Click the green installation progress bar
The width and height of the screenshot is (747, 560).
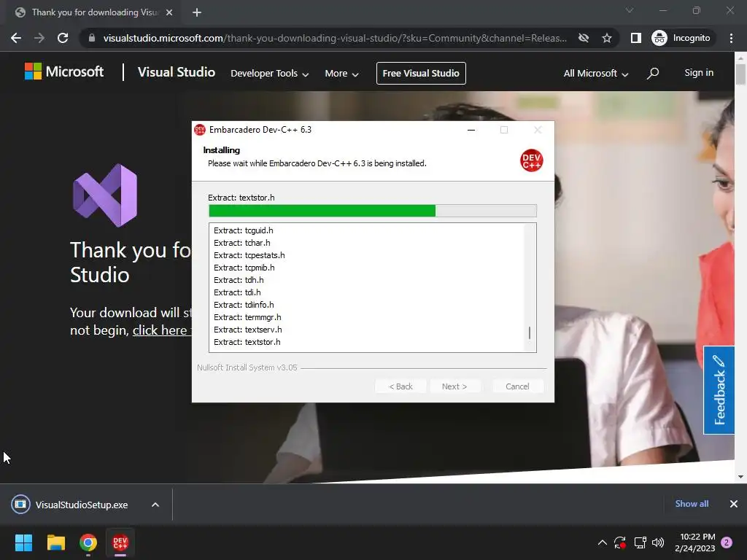click(372, 211)
